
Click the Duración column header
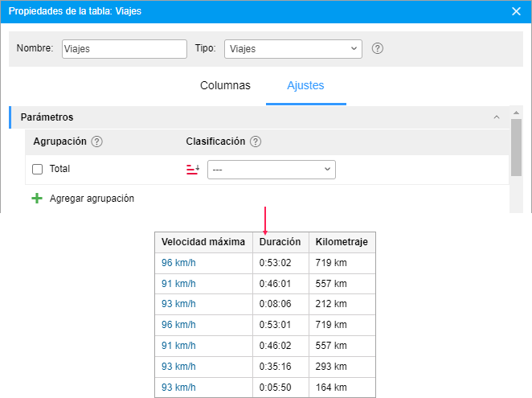coord(280,242)
